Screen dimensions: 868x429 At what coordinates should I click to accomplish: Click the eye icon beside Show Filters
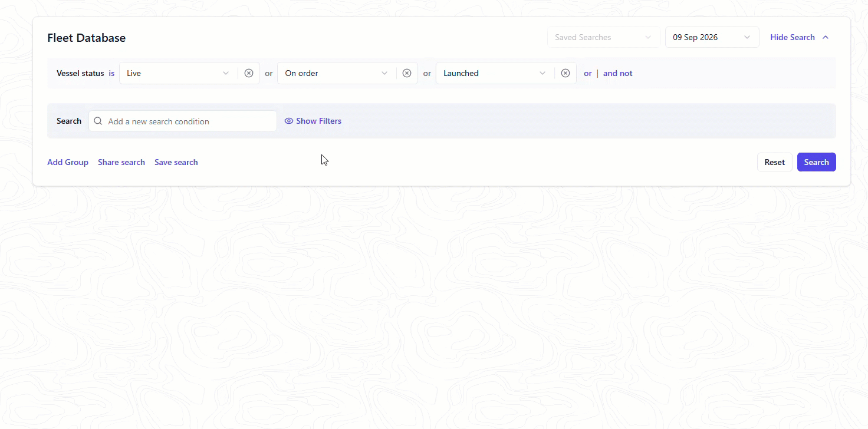289,121
